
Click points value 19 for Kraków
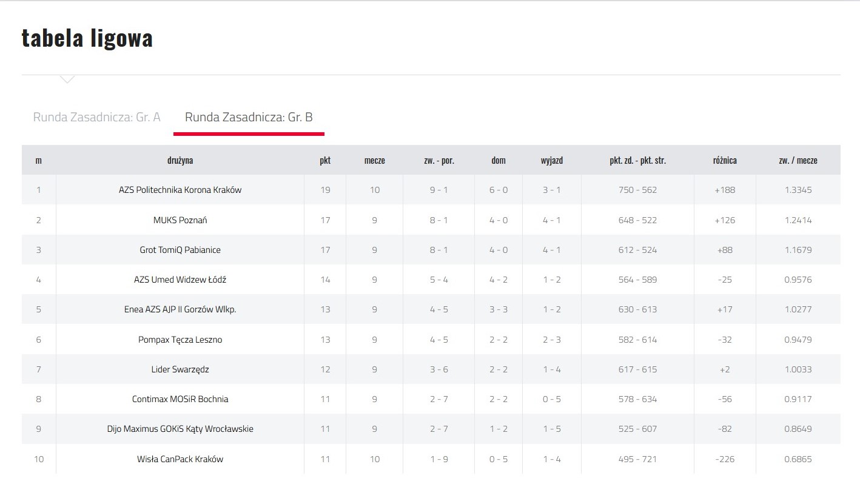point(325,190)
